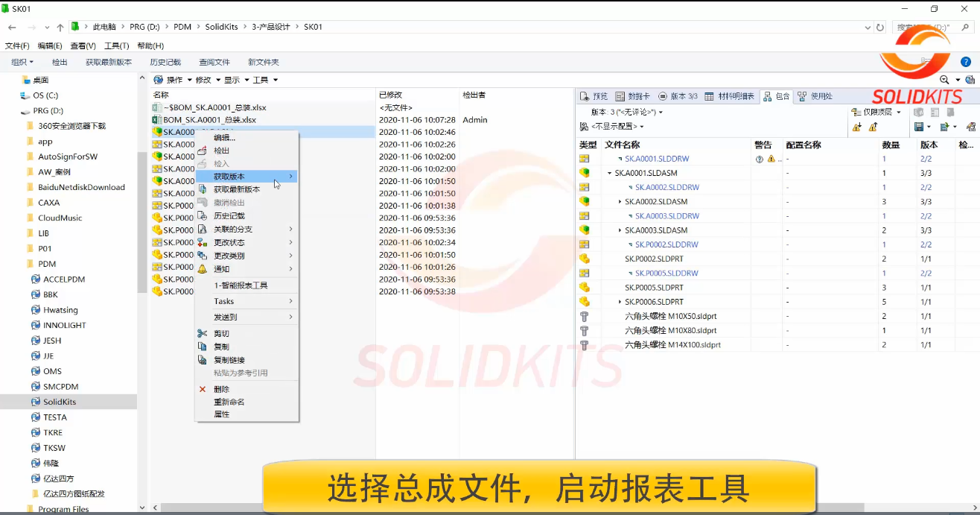This screenshot has height=515, width=980.
Task: Choose 1-智能报表工具 from the context menu
Action: click(241, 285)
